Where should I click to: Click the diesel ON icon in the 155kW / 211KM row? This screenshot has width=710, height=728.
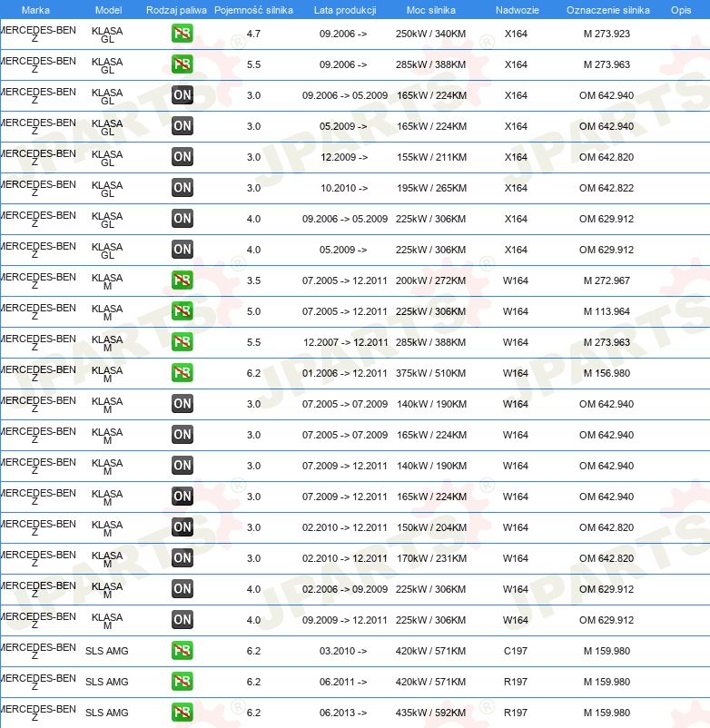pyautogui.click(x=182, y=157)
